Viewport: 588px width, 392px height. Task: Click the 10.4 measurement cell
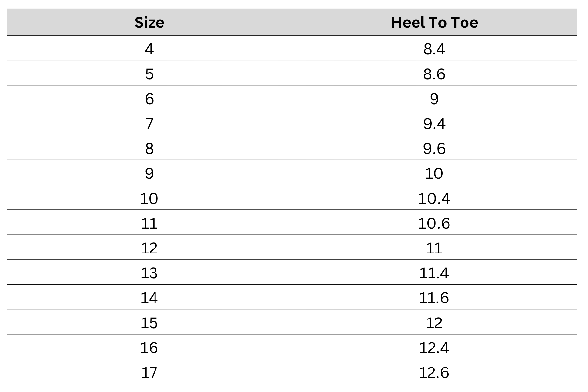tap(434, 197)
